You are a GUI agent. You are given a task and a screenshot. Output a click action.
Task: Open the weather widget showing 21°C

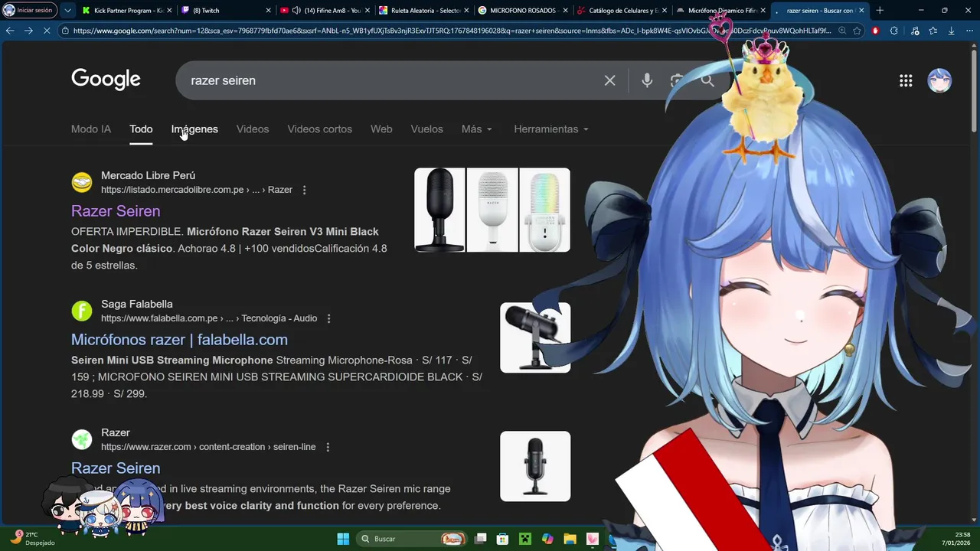click(x=31, y=539)
